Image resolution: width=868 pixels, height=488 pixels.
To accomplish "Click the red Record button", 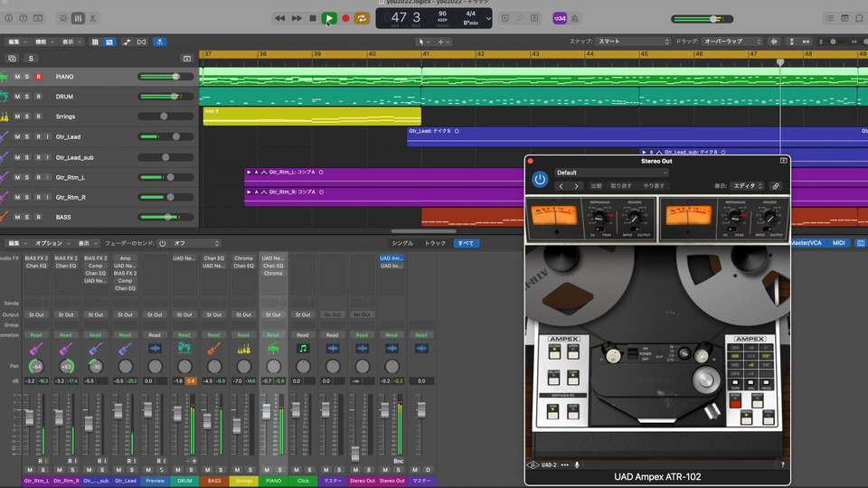I will click(x=345, y=18).
